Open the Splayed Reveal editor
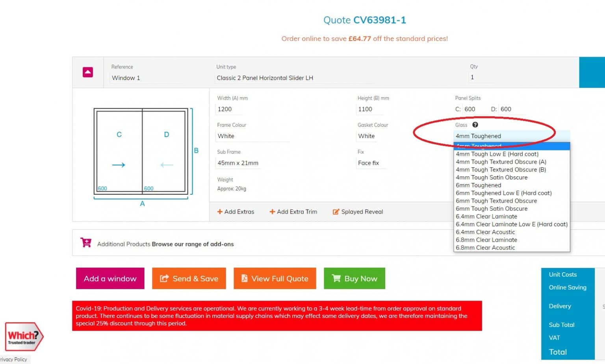 tap(358, 212)
